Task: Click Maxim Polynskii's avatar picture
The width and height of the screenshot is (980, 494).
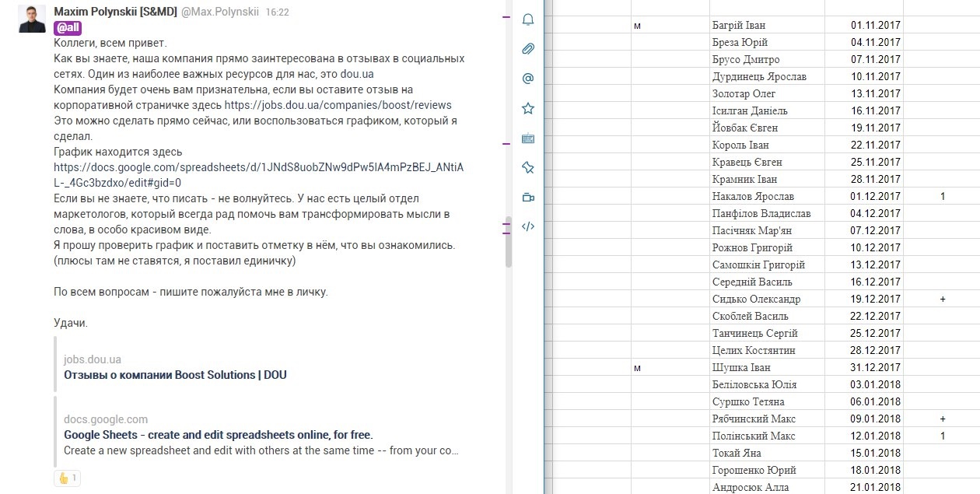Action: point(32,19)
